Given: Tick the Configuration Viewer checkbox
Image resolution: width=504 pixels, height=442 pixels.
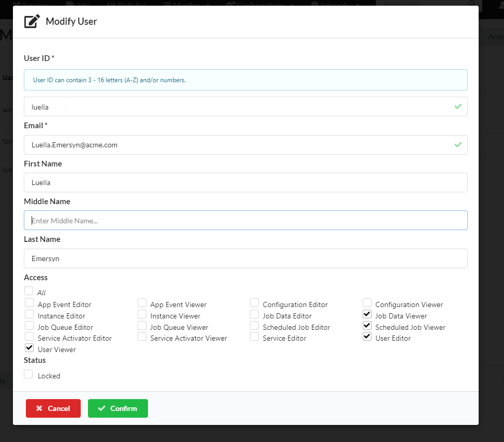Looking at the screenshot, I should tap(367, 303).
